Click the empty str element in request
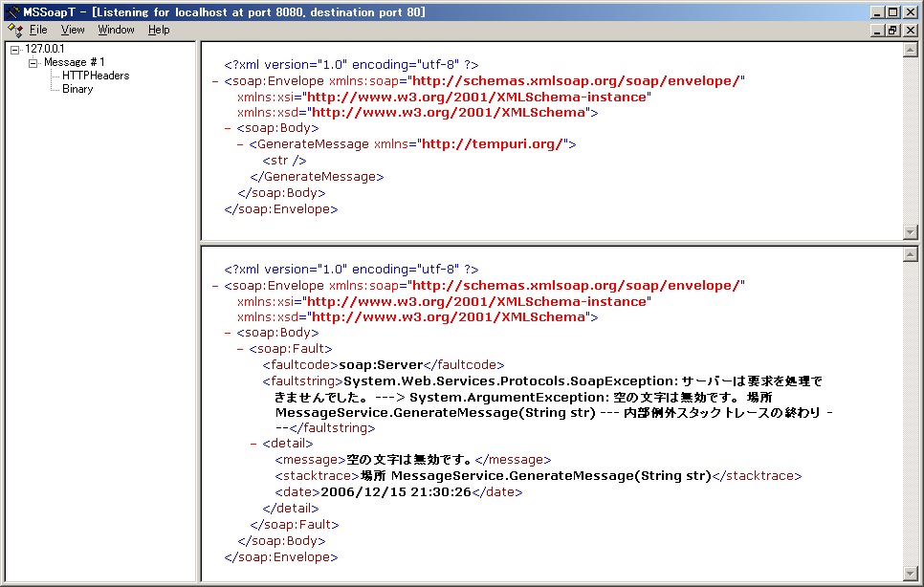This screenshot has height=587, width=924. tap(285, 161)
